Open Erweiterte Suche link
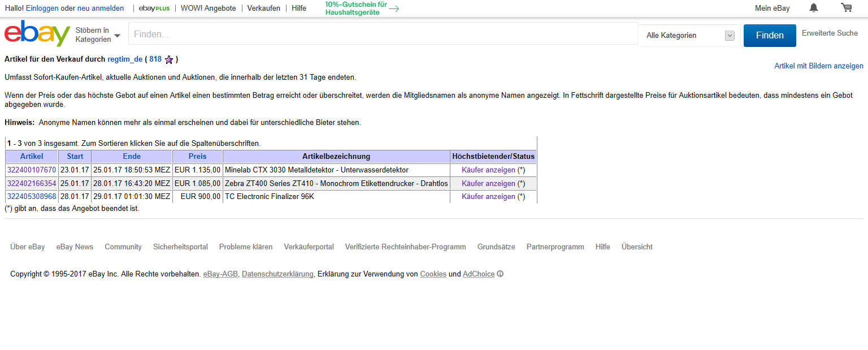 [830, 33]
